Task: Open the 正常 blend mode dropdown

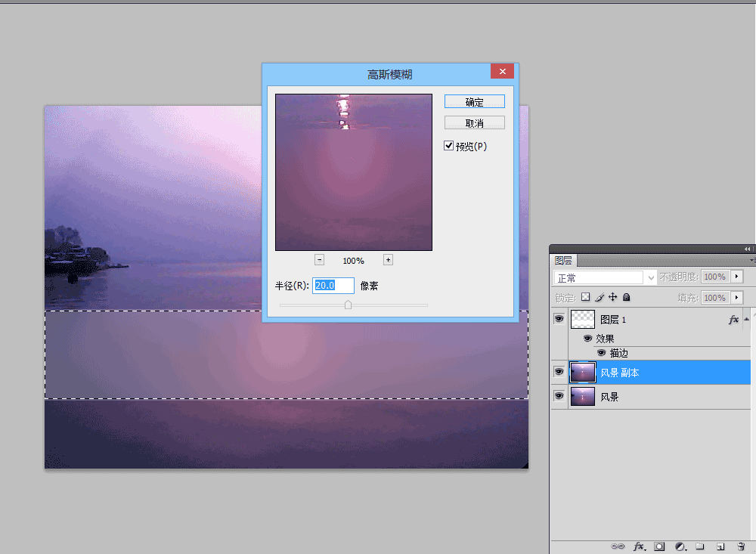Action: (605, 277)
